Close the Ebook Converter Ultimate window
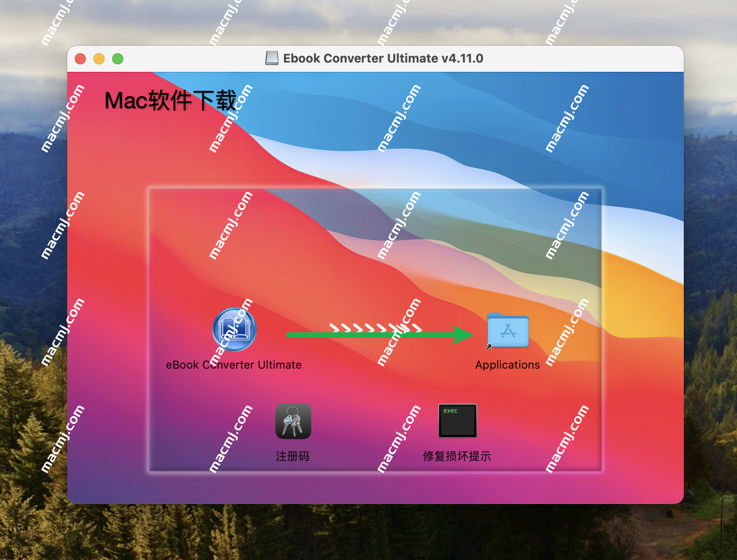The width and height of the screenshot is (737, 560). (80, 59)
